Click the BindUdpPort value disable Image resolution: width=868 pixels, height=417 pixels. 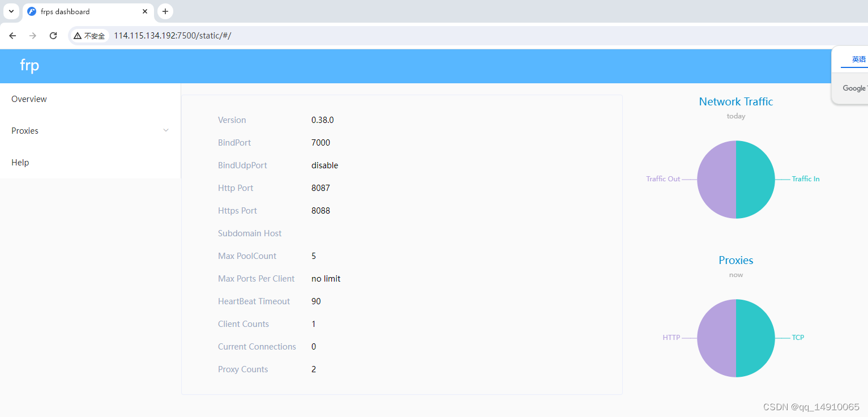324,165
